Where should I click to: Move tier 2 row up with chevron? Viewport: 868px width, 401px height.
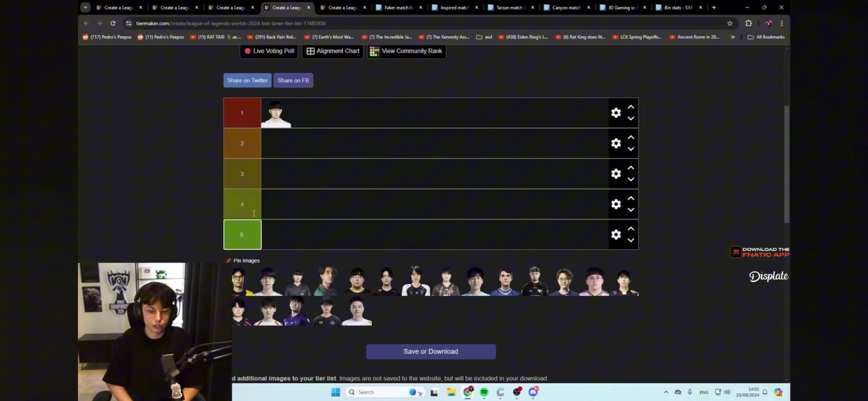(631, 138)
